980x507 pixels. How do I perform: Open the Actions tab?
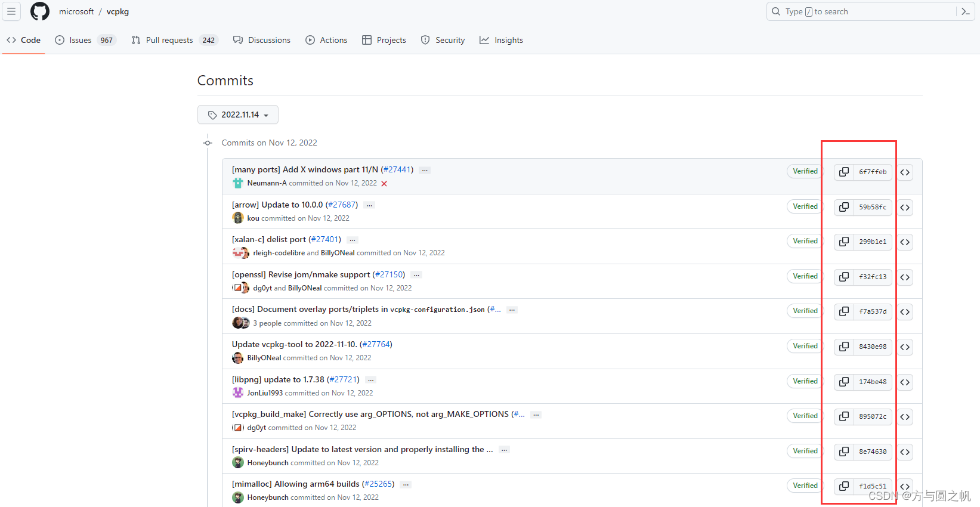click(326, 40)
